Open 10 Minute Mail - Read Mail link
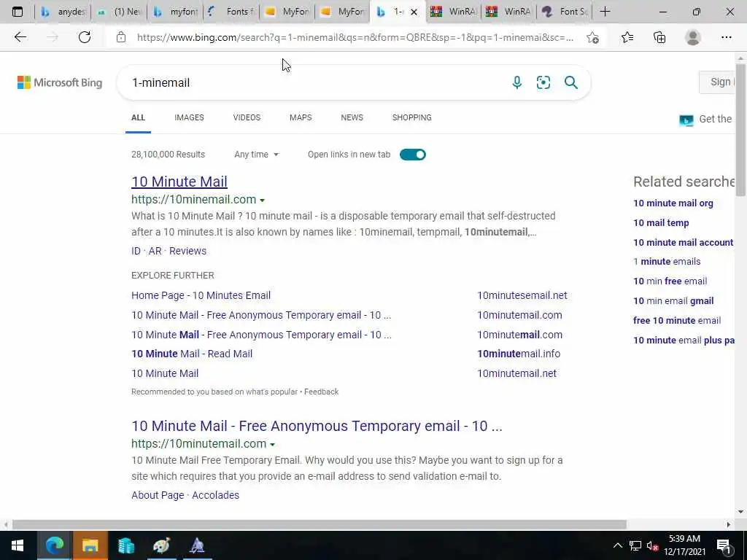The image size is (747, 560). (x=192, y=354)
